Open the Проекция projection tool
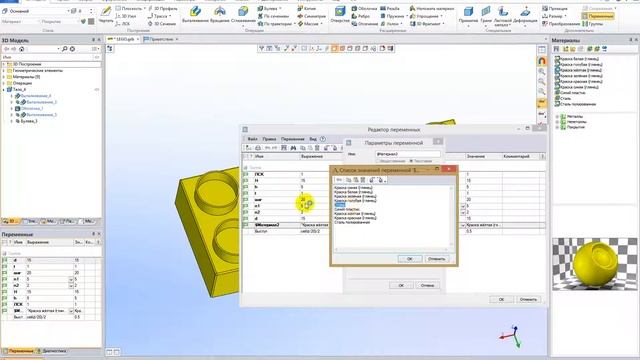640x360 pixels. click(x=555, y=8)
